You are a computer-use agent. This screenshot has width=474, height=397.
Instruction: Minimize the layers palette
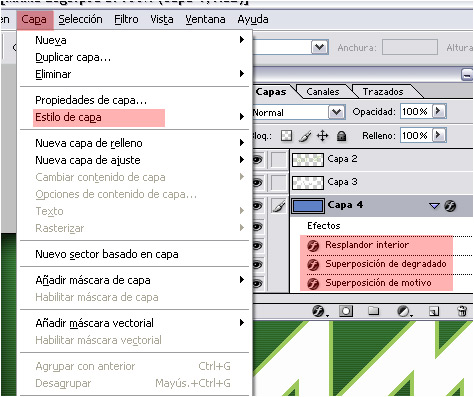(x=467, y=75)
